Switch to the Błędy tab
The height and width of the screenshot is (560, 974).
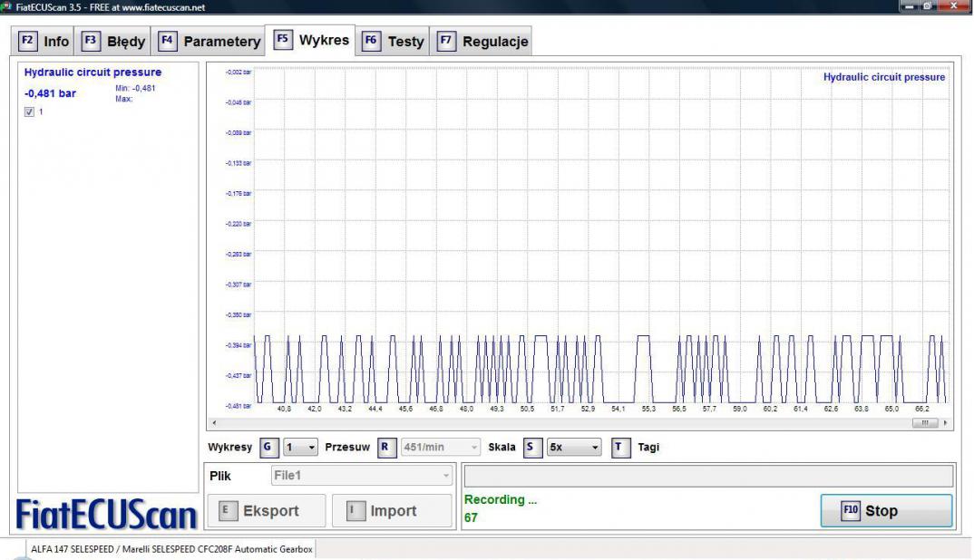(x=114, y=41)
